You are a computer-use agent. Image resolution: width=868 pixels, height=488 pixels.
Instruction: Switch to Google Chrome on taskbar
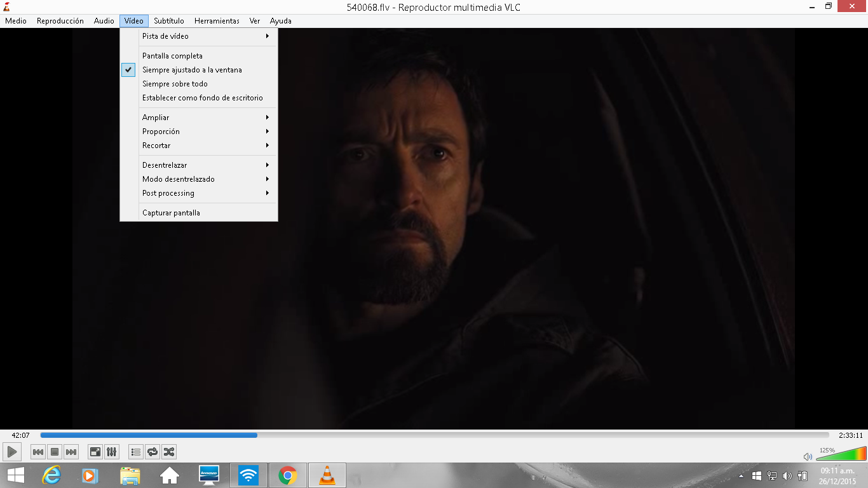pos(287,475)
